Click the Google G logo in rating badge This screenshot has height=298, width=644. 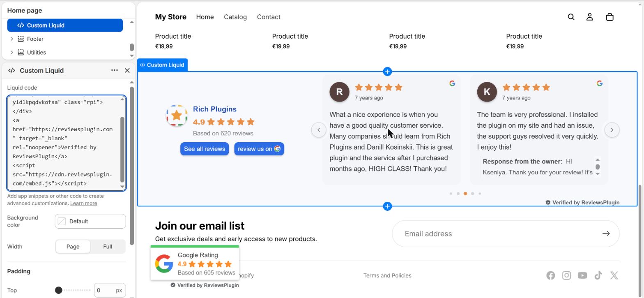[164, 264]
